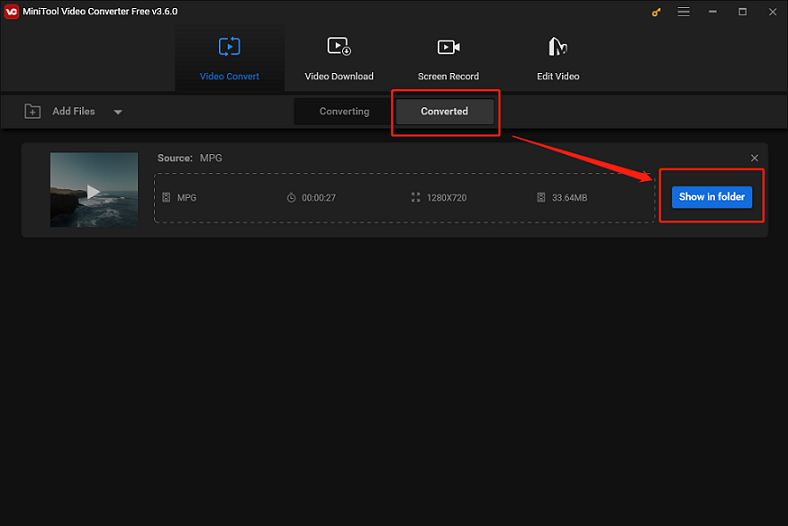Click the Show in folder button
Screen dimensions: 788x526
click(712, 197)
